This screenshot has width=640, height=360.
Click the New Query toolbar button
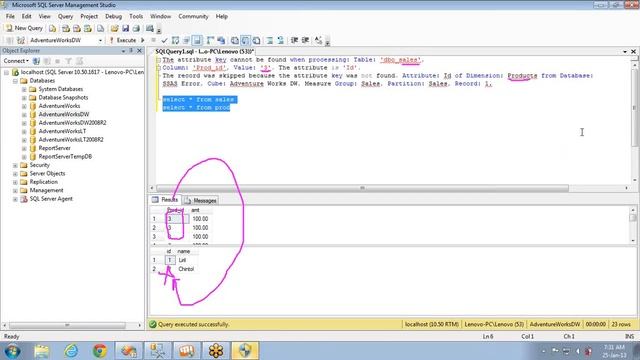pyautogui.click(x=24, y=28)
